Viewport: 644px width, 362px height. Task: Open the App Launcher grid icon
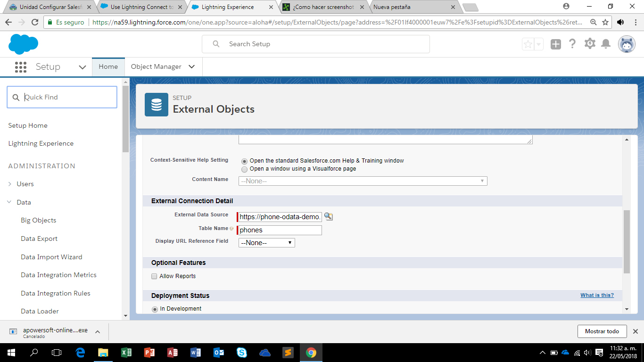click(x=21, y=67)
